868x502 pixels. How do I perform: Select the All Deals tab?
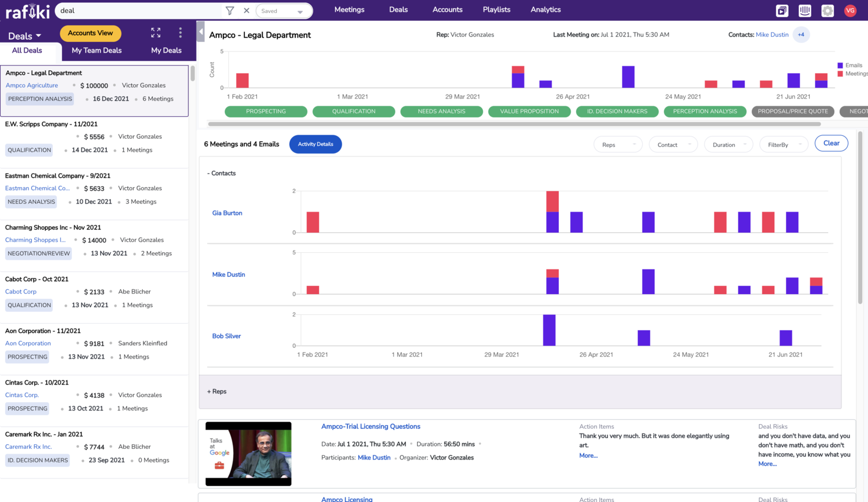(x=27, y=51)
